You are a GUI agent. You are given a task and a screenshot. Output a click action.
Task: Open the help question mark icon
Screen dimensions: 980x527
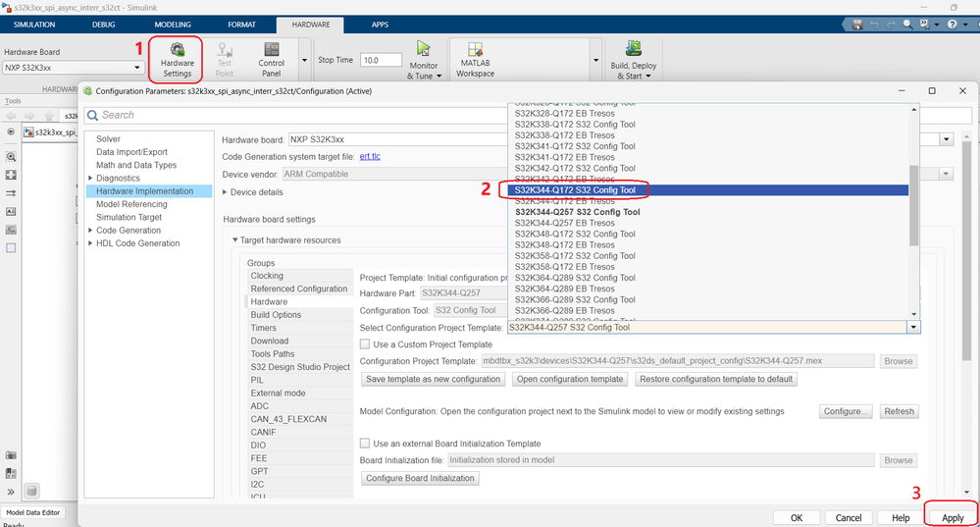[952, 25]
